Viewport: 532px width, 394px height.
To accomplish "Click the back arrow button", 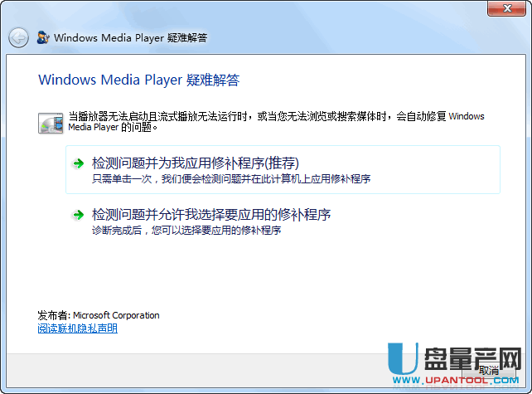I will tap(18, 37).
